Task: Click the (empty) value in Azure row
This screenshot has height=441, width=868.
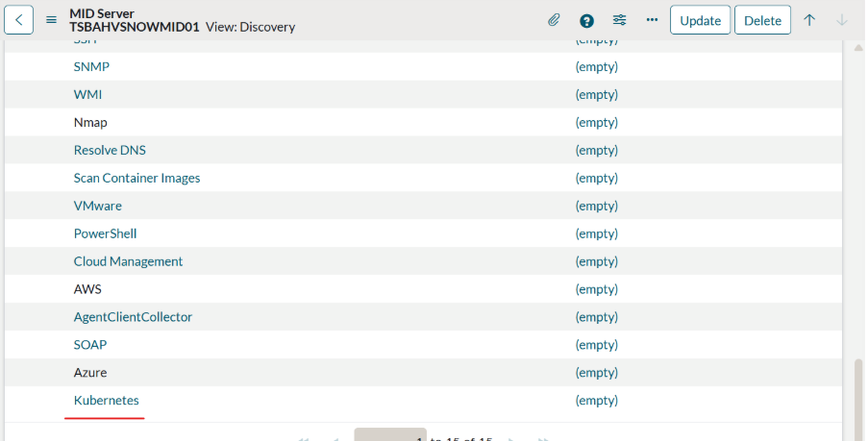Action: [596, 372]
